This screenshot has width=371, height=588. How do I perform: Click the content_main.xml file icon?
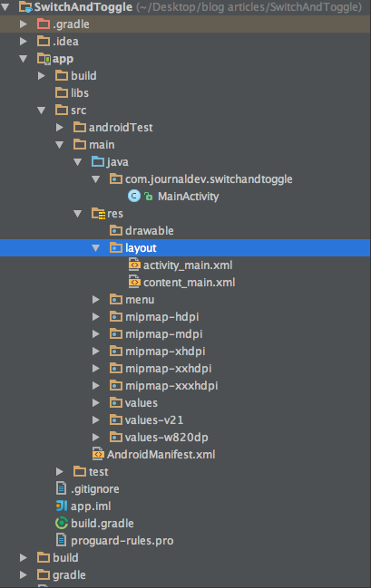pos(134,282)
